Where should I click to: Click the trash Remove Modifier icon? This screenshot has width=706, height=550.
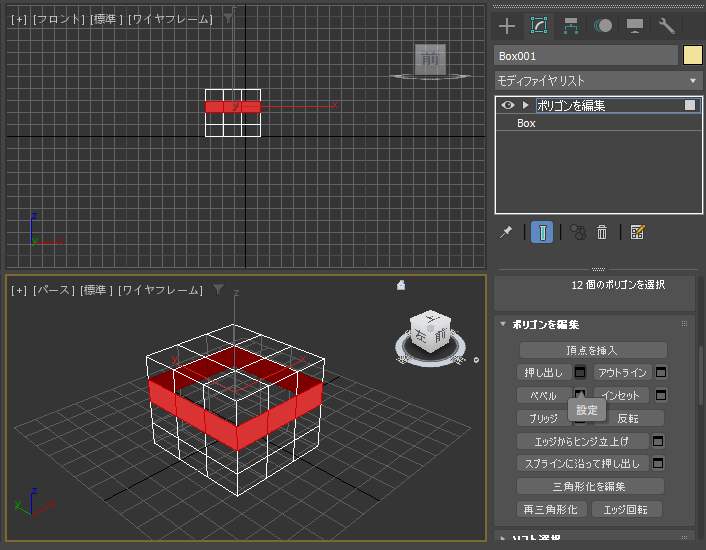(x=602, y=232)
